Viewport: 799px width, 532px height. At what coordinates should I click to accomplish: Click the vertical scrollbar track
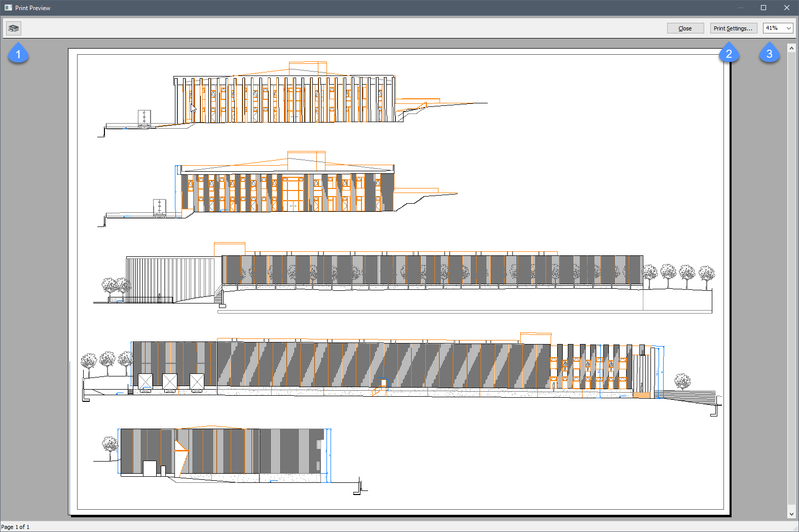(791, 279)
